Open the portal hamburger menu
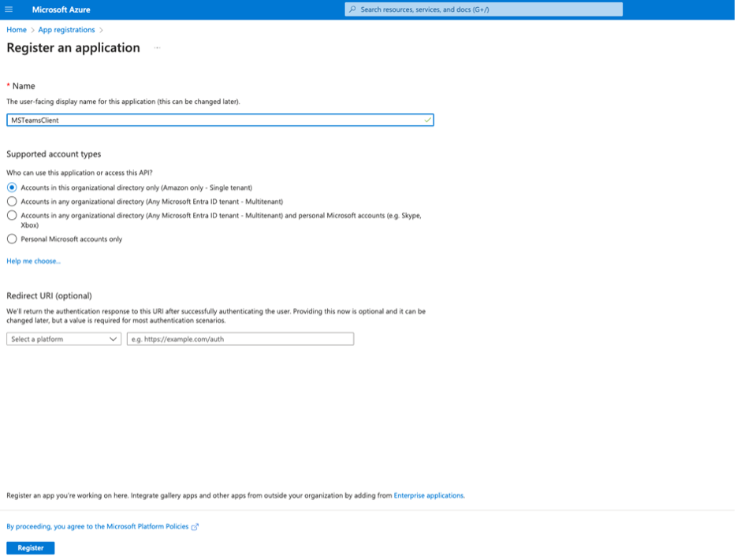The image size is (737, 560). 9,9
